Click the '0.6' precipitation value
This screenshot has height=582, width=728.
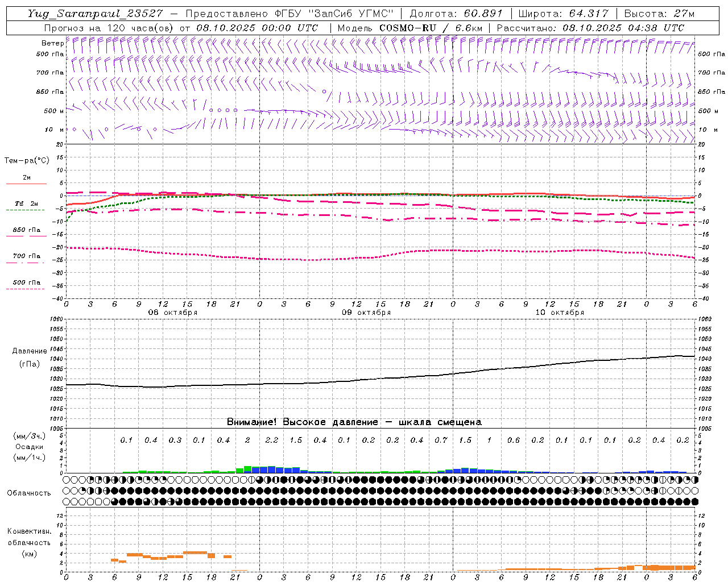point(513,440)
